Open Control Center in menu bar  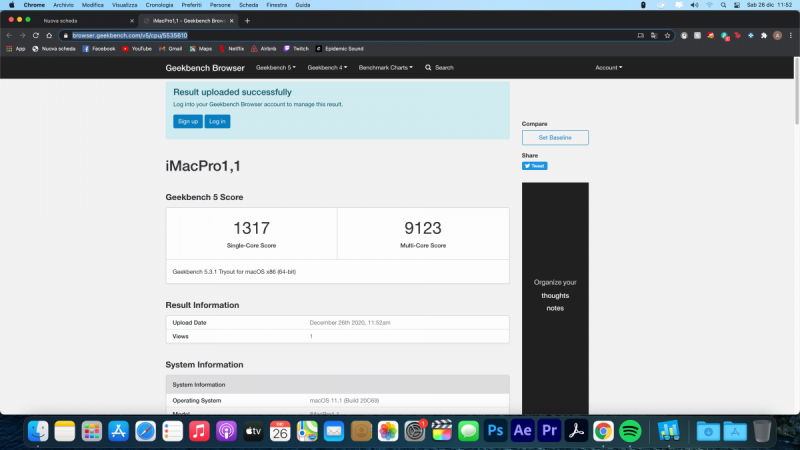pyautogui.click(x=737, y=5)
